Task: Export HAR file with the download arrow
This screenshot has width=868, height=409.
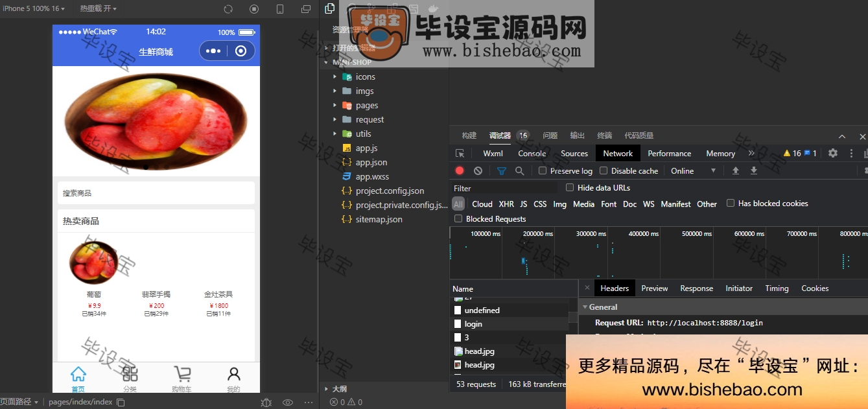Action: click(754, 170)
